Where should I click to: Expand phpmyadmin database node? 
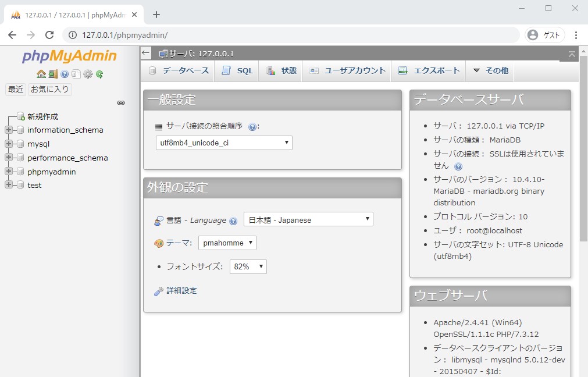9,171
